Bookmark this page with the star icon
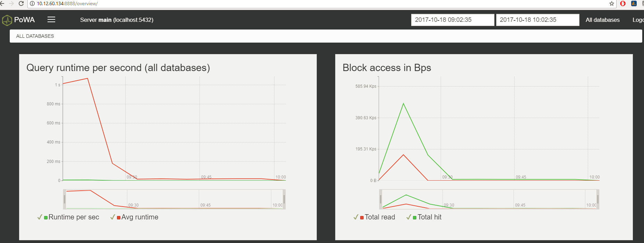644x243 pixels. pyautogui.click(x=612, y=3)
